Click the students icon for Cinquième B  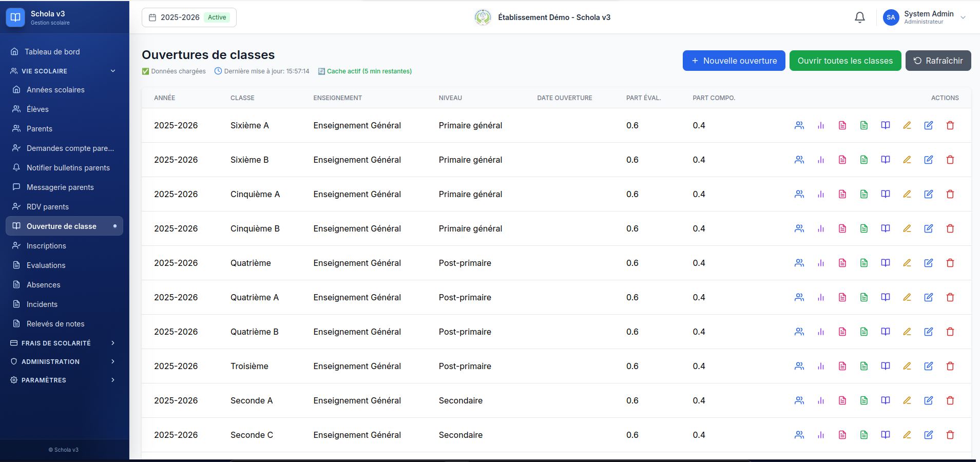click(799, 228)
